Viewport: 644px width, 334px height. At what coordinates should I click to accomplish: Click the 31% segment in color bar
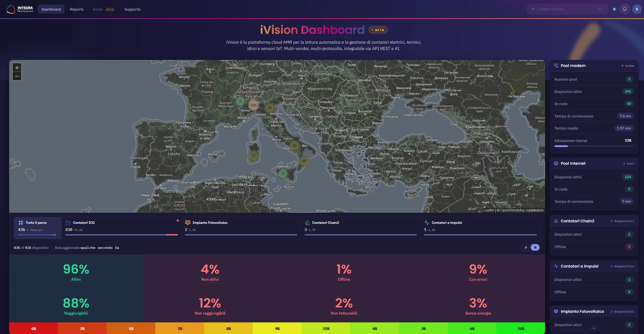pos(326,328)
